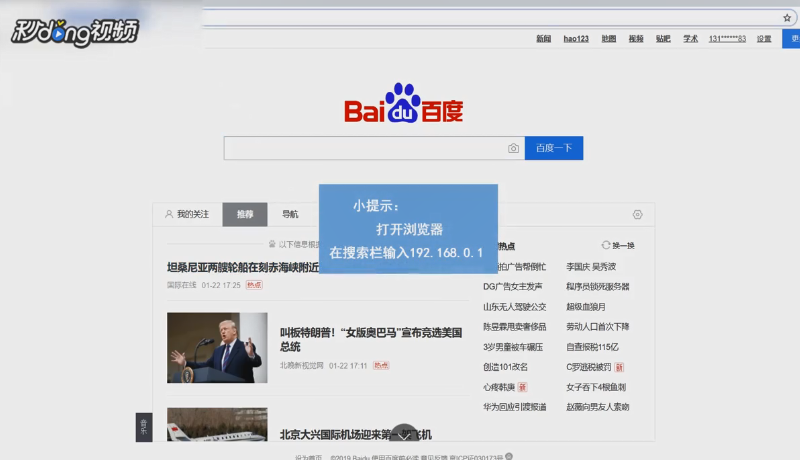The image size is (800, 460).
Task: Open the 视频 top link
Action: point(636,39)
